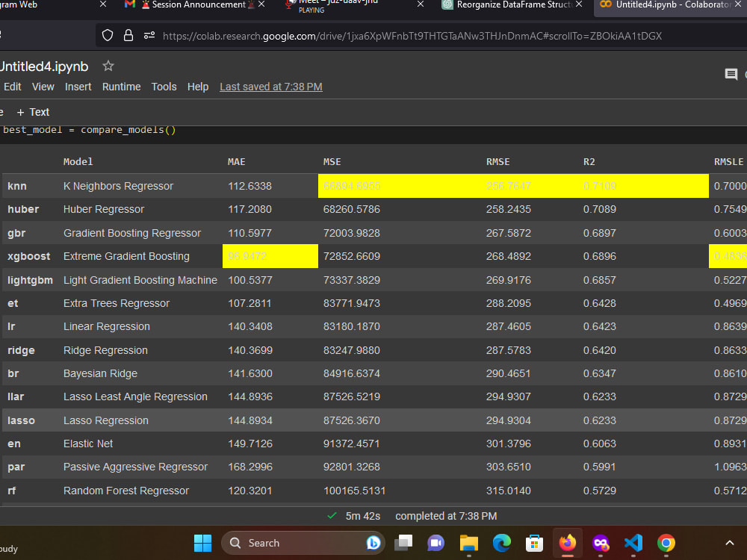Open Windows Start menu
Viewport: 747px width, 560px height.
click(203, 543)
